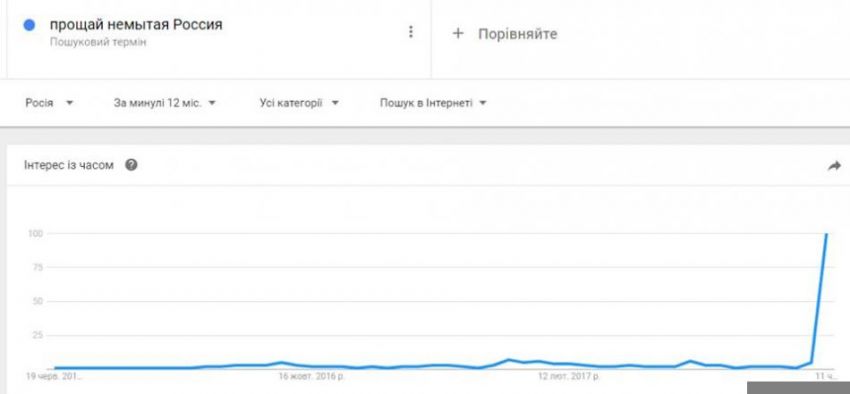Click the Пошуковий термін subtitle label
This screenshot has height=394, width=850.
click(x=98, y=42)
